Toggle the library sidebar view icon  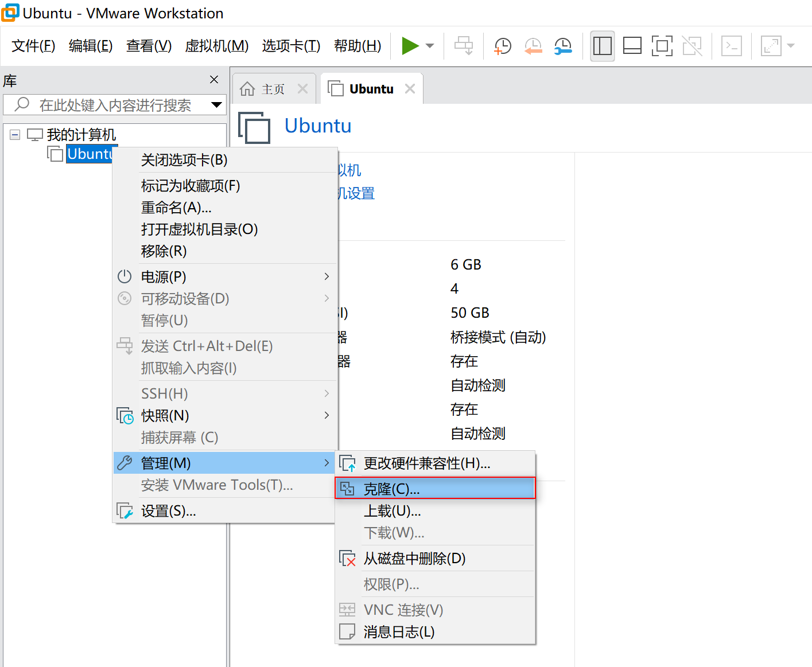click(602, 46)
